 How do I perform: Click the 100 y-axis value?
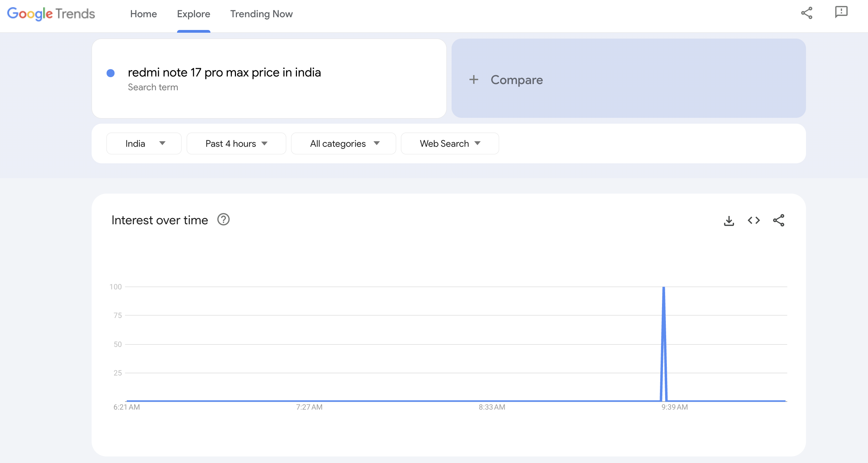click(x=116, y=287)
